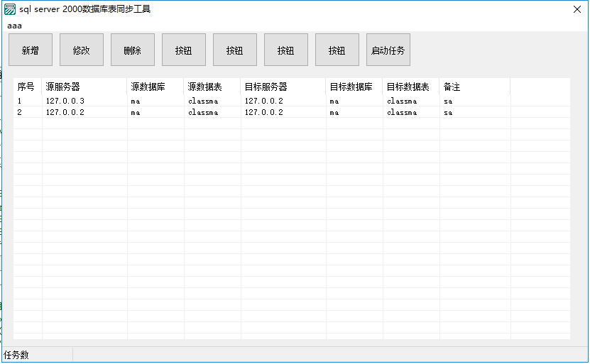Sort by the 源服务器 column header
590x364 pixels.
point(84,87)
